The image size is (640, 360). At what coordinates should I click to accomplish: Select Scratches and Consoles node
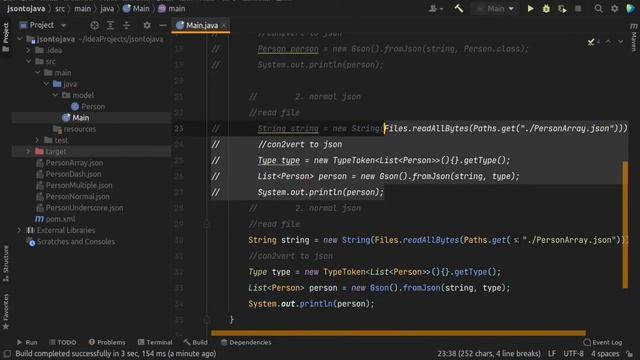coord(71,242)
